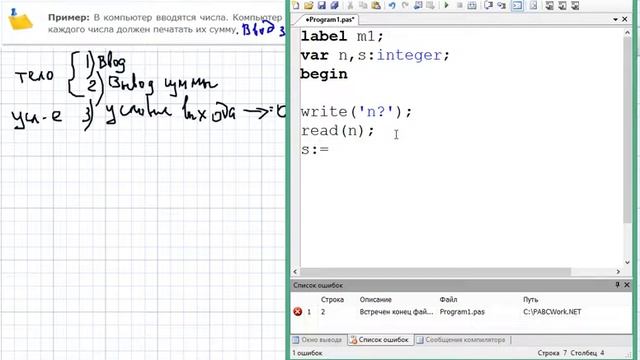Sort errors by Файл column header
Screen dimensions: 640x360
coord(448,299)
